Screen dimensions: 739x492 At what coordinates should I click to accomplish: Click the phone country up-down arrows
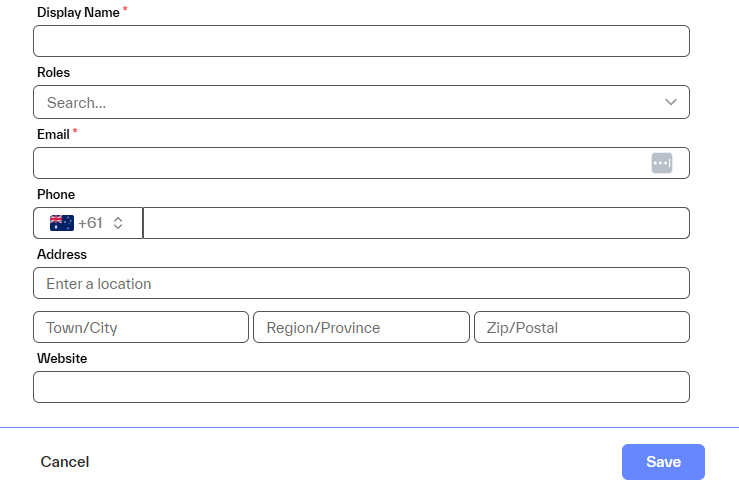click(x=118, y=223)
